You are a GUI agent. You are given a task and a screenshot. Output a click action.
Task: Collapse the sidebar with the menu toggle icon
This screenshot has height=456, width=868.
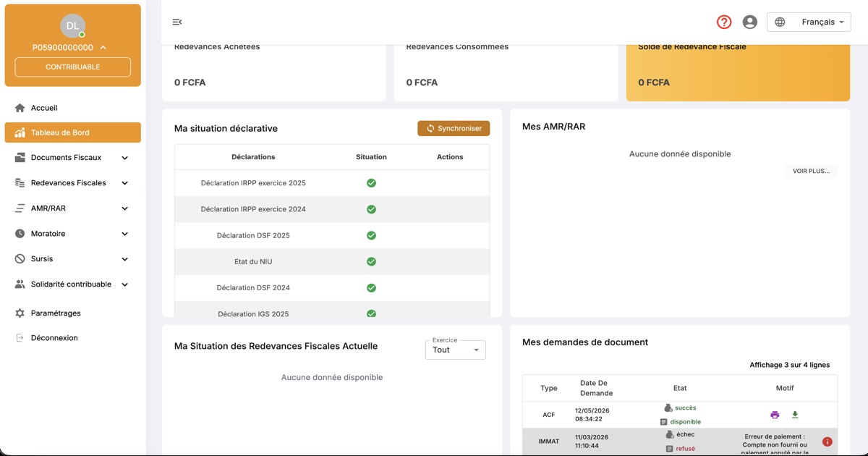[x=177, y=22]
